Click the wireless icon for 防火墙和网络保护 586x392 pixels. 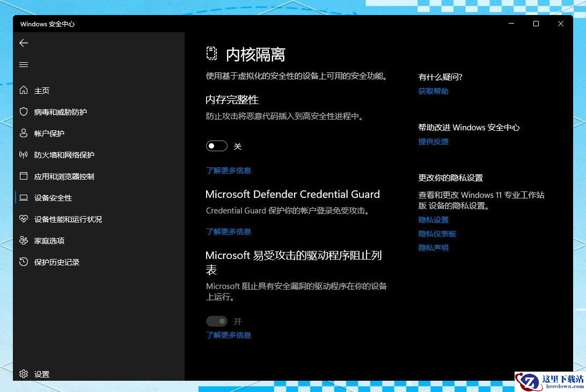coord(24,154)
